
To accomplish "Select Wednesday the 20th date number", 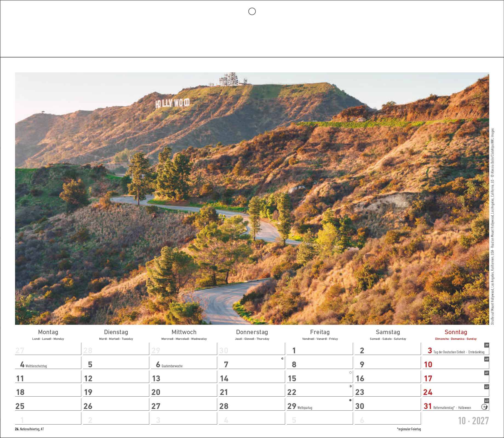I will click(156, 392).
